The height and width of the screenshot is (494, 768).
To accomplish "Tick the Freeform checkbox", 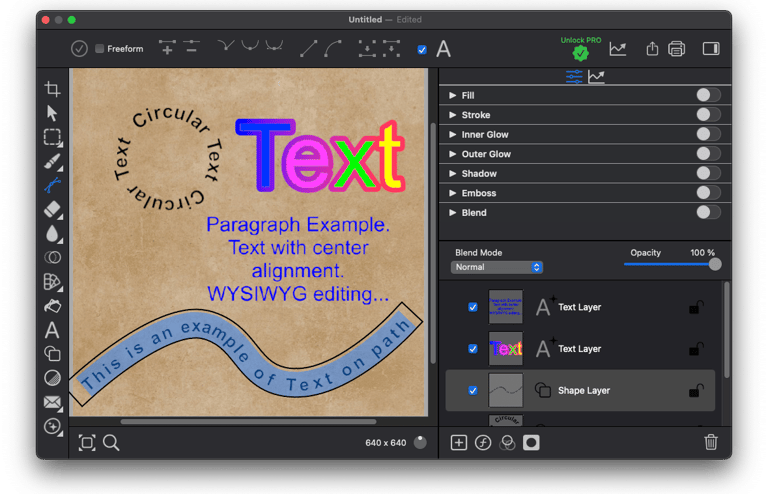I will coord(100,49).
